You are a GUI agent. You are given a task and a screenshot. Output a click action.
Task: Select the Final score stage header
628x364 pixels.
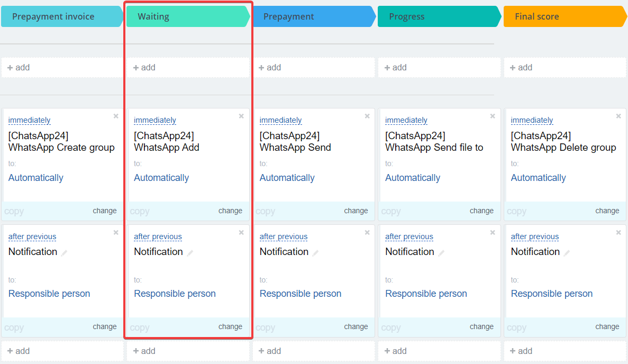[565, 16]
